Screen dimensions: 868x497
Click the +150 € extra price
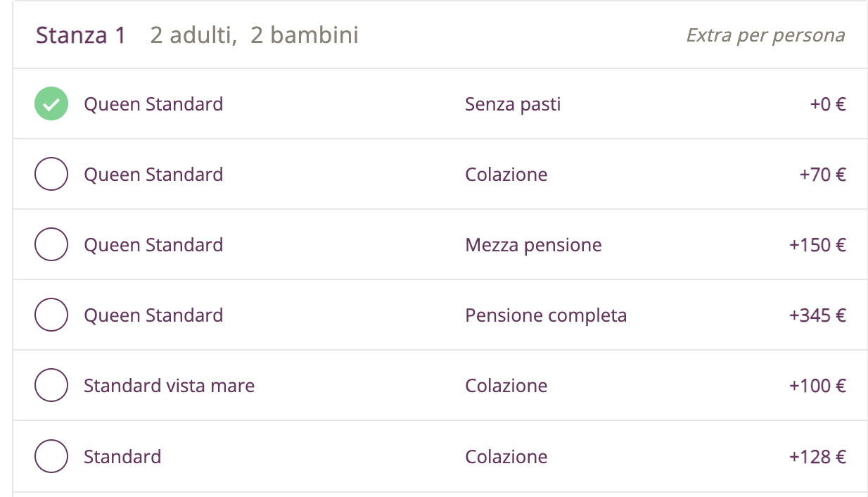(x=817, y=245)
